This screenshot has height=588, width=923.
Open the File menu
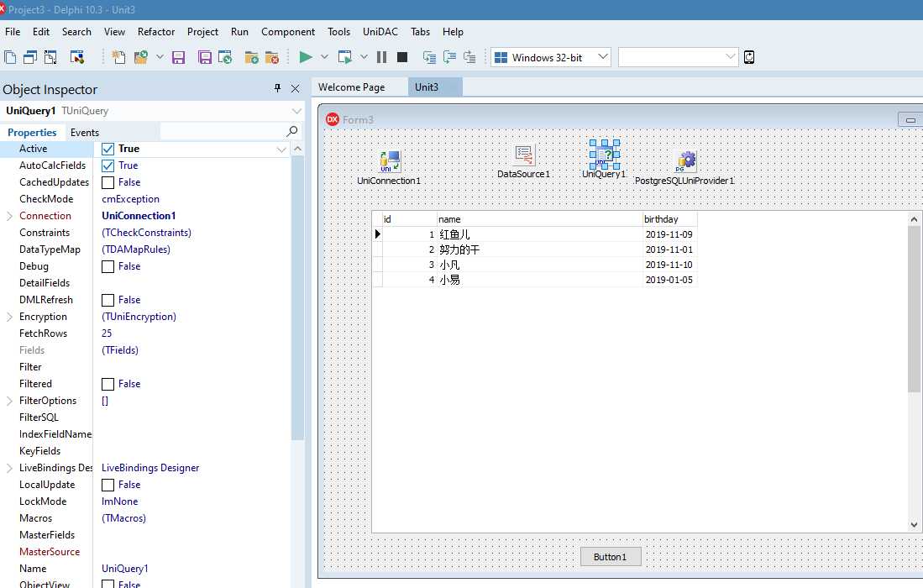pos(13,32)
